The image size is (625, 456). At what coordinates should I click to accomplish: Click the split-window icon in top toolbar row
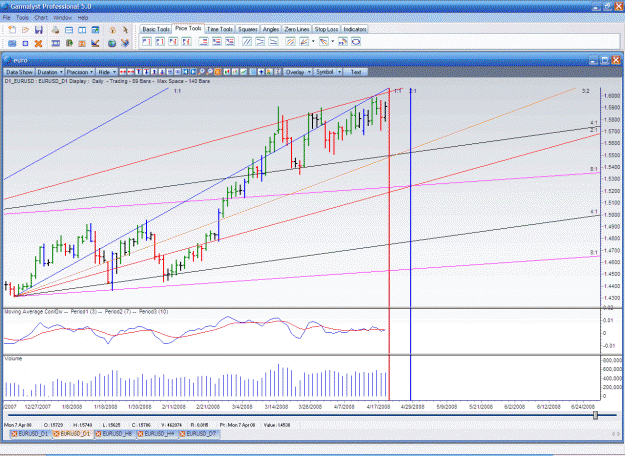(x=82, y=30)
